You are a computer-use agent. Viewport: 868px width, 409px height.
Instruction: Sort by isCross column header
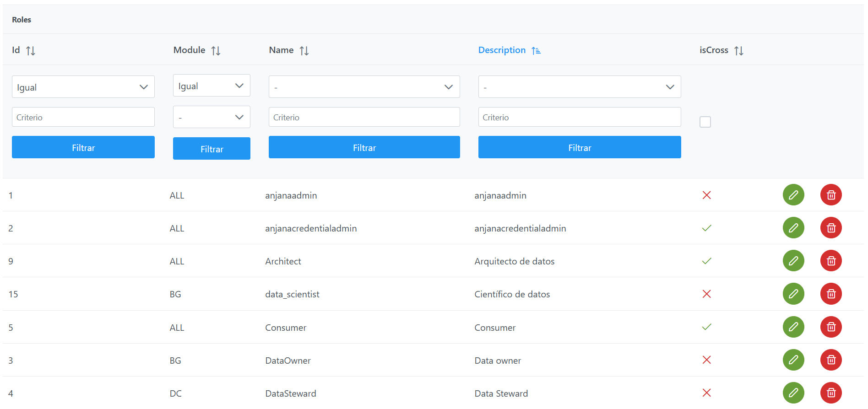click(x=714, y=50)
